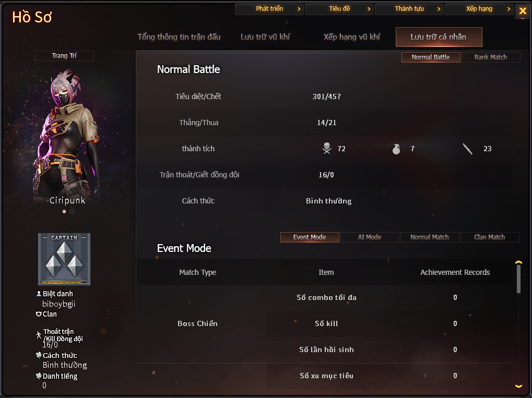The height and width of the screenshot is (398, 532).
Task: Expand the Xếp hạng menu
Action: click(x=479, y=9)
